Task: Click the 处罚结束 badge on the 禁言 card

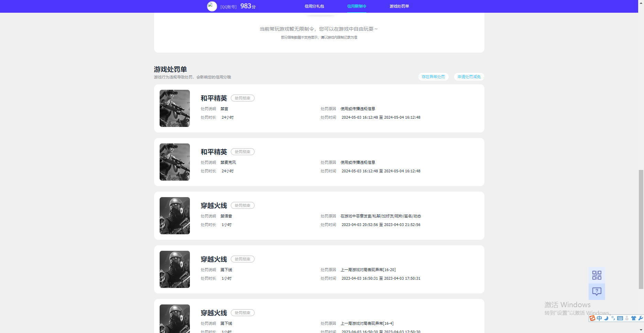Action: (x=243, y=98)
